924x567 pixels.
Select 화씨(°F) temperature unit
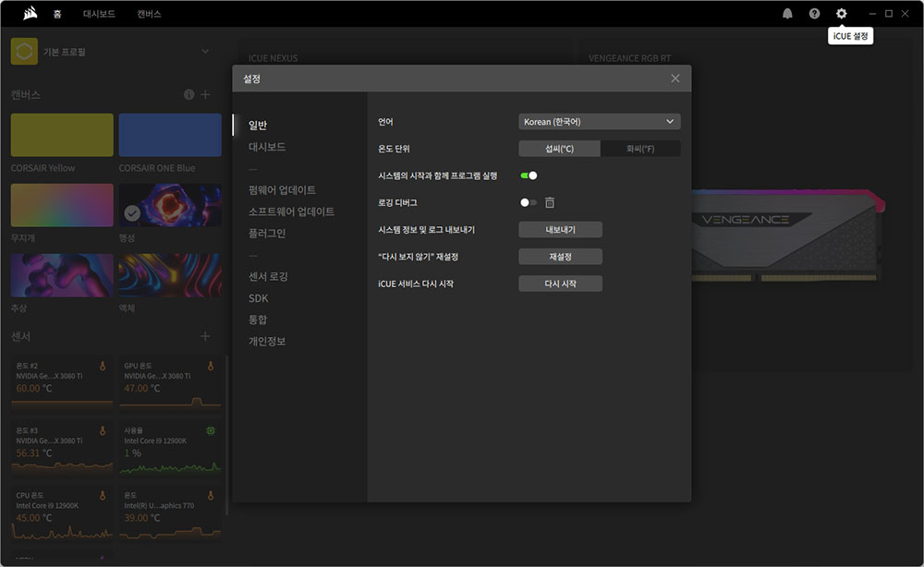(x=640, y=149)
